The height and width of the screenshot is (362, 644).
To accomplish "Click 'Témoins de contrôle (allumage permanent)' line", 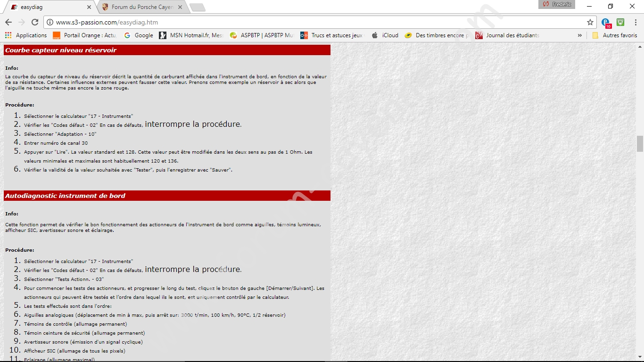I will tap(75, 324).
